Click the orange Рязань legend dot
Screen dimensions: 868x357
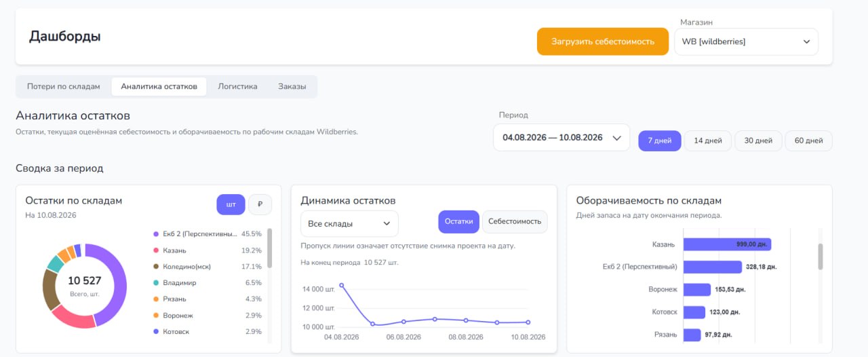click(156, 299)
